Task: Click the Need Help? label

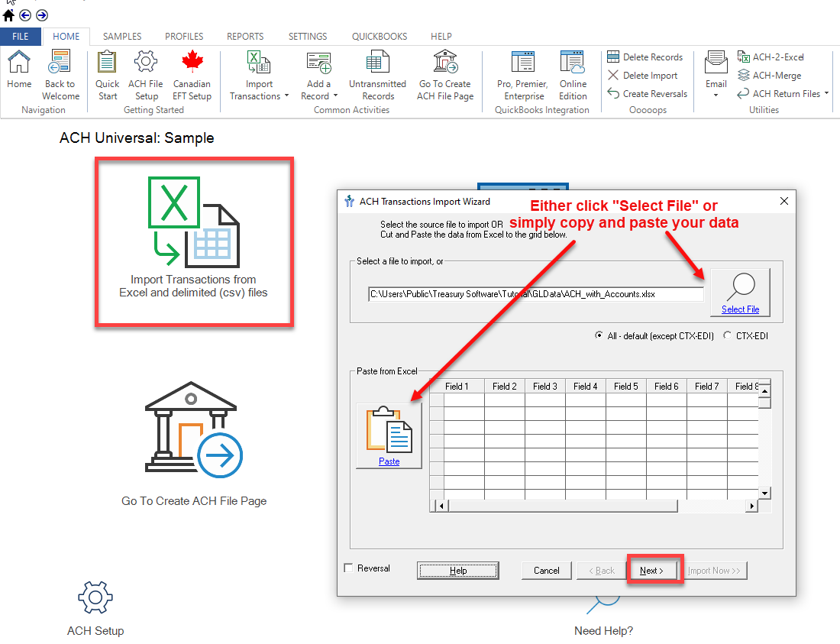Action: click(x=604, y=630)
